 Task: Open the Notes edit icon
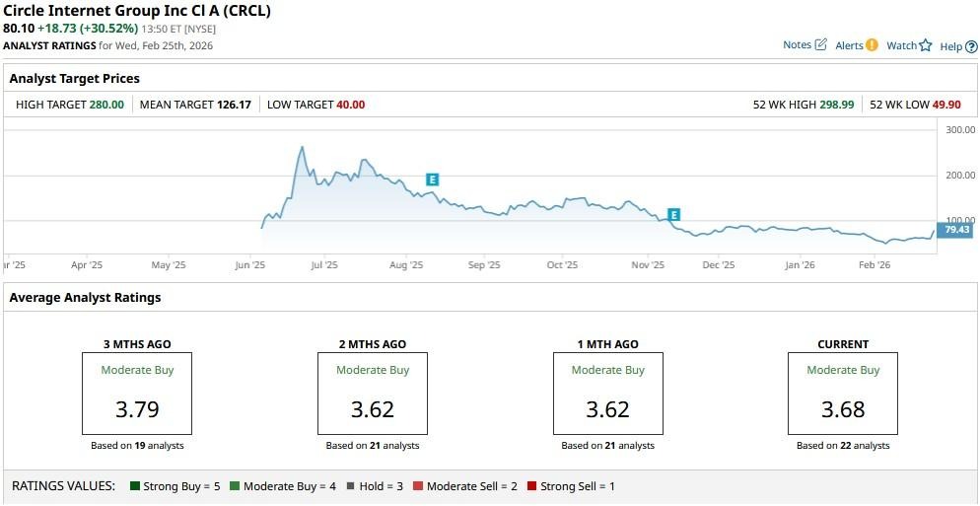820,45
